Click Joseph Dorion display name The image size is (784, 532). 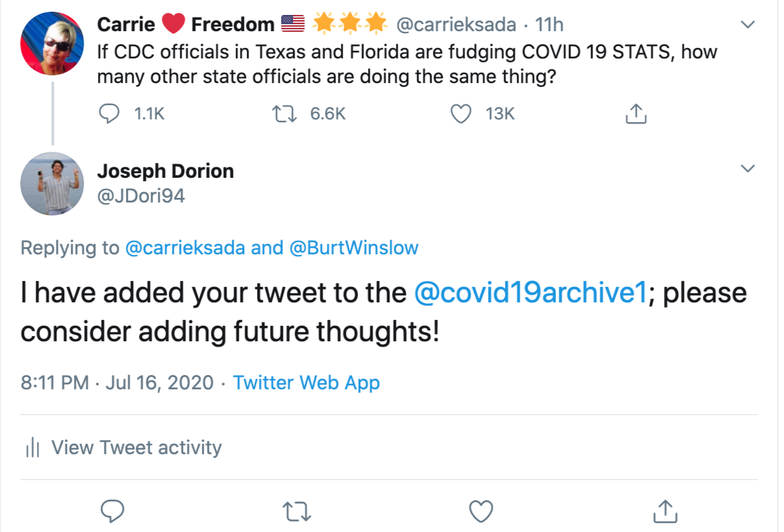coord(165,171)
